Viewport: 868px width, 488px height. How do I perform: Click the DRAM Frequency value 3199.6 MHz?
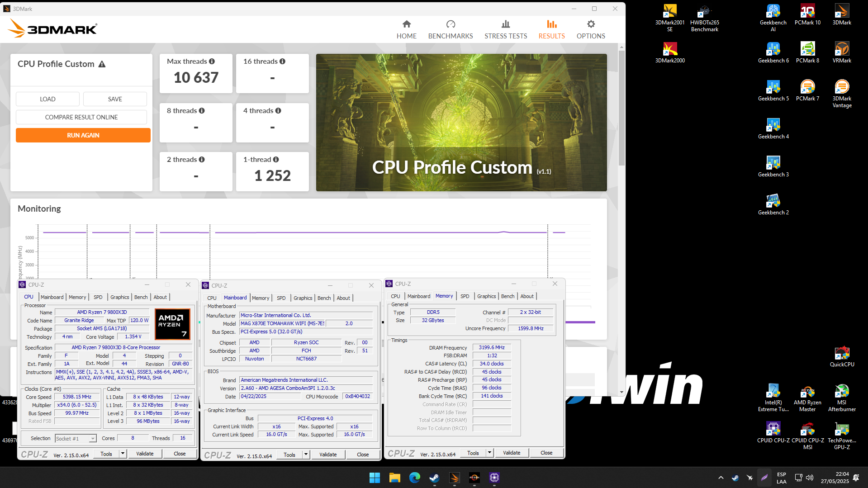coord(492,348)
